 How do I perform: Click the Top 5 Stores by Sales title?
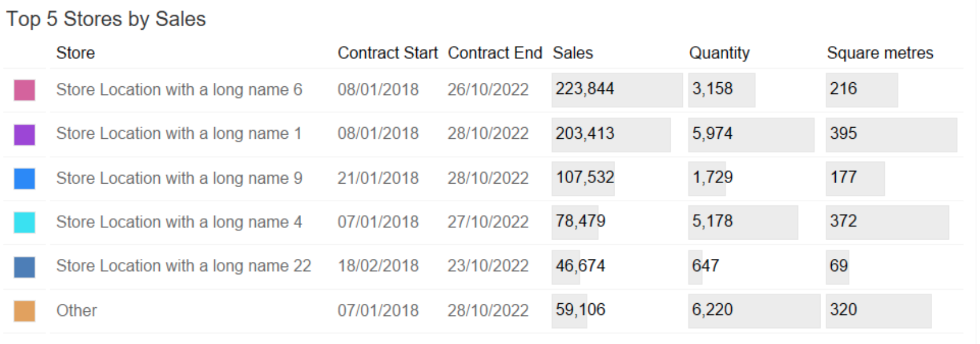[x=106, y=19]
